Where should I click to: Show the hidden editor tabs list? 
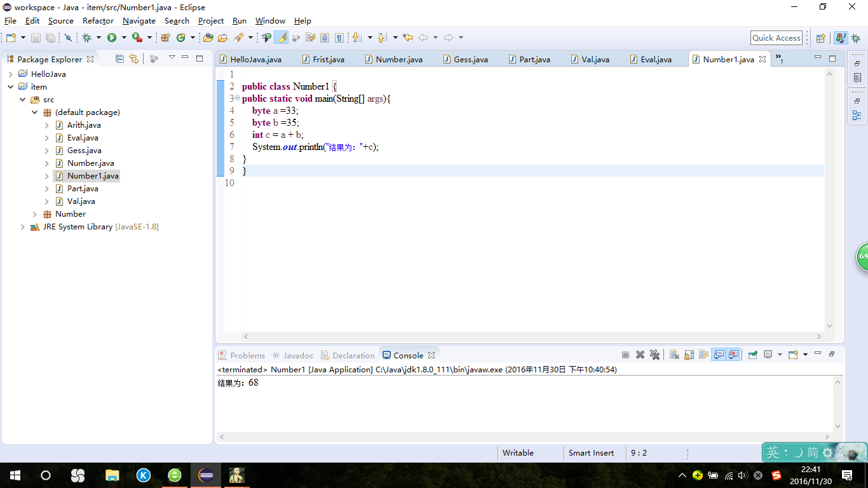pyautogui.click(x=779, y=58)
